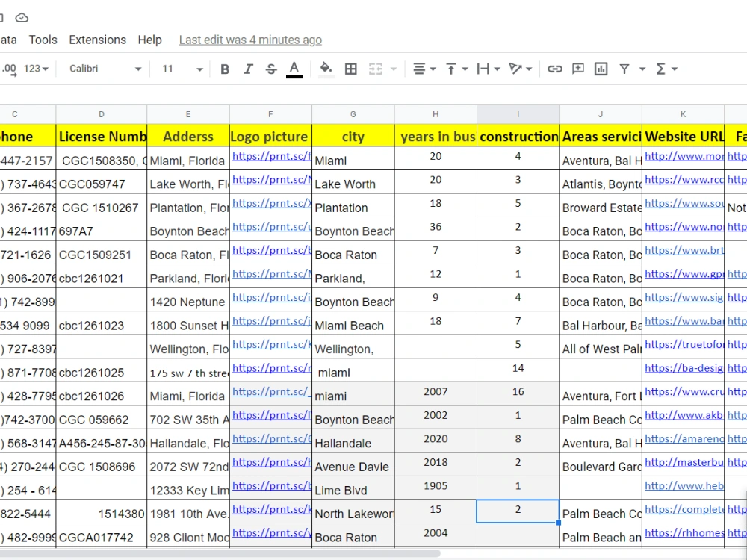Open the masterbu website link
Screen dimensions: 747x560
tap(684, 462)
